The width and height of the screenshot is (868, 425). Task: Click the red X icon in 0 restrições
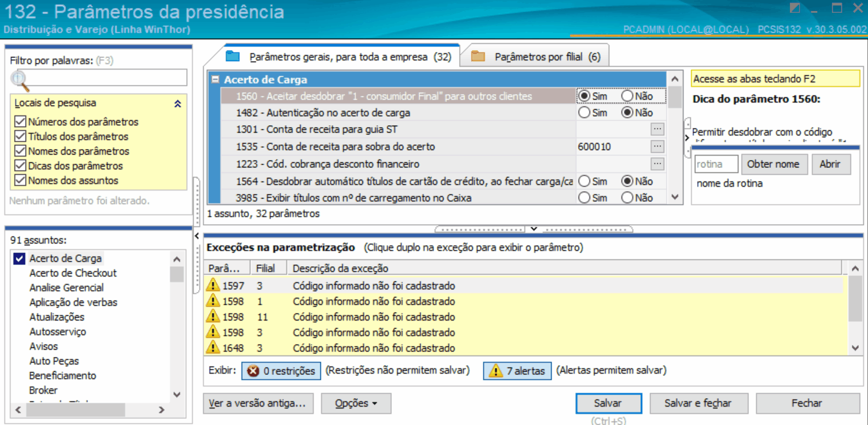coord(253,371)
